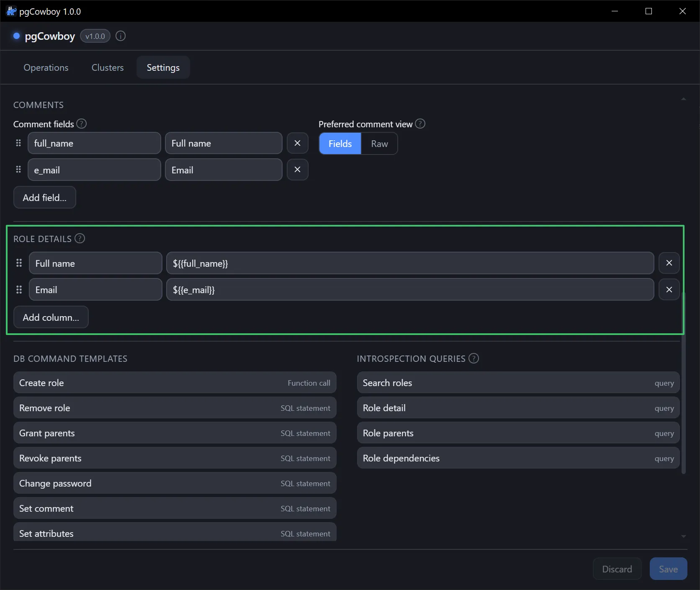Expand the Role detail introspection query
This screenshot has height=590, width=700.
(518, 408)
